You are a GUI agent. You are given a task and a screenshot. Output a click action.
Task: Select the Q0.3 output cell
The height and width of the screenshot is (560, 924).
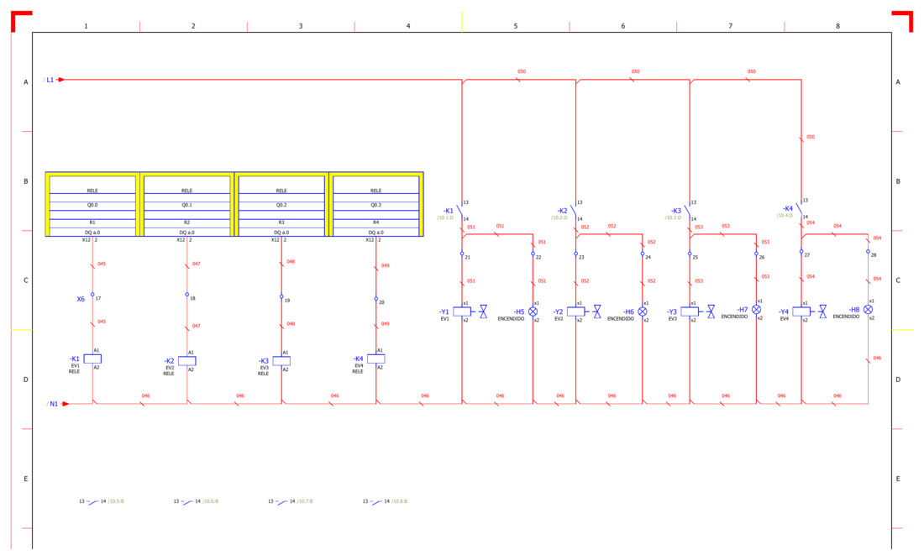pos(376,206)
